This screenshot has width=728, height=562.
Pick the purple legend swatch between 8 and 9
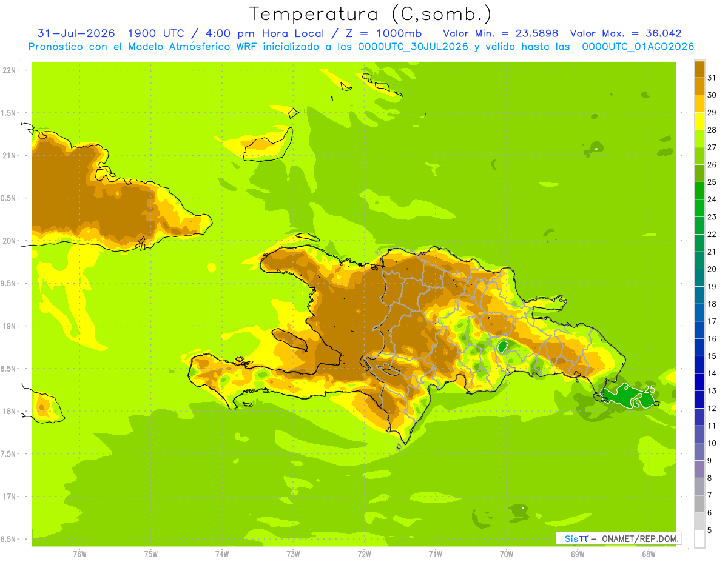point(699,469)
